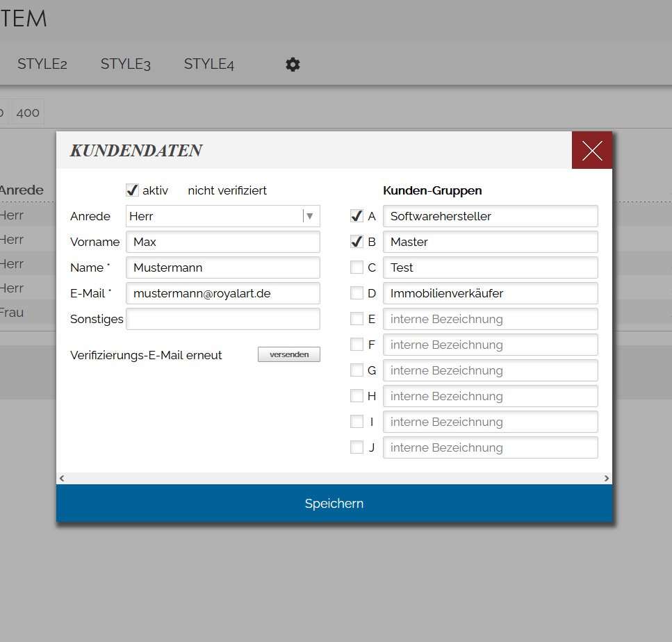Focus the E-Mail input field
This screenshot has height=642, width=672.
pos(222,293)
